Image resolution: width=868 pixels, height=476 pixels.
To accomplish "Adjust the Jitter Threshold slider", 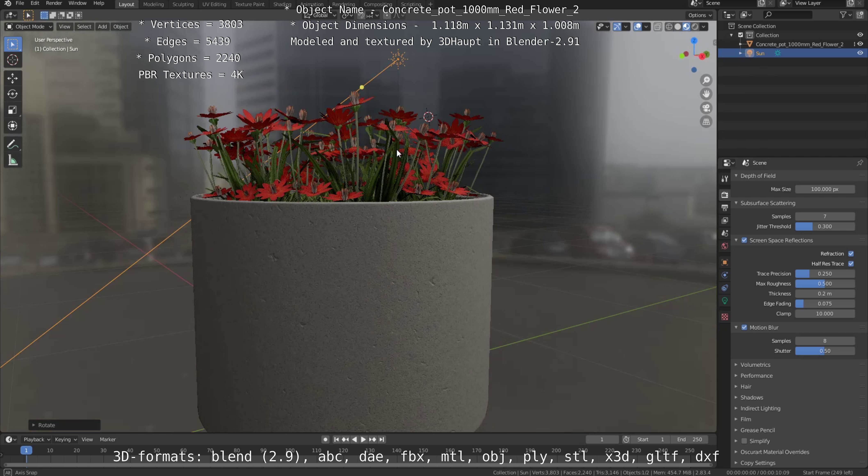I will 825,227.
